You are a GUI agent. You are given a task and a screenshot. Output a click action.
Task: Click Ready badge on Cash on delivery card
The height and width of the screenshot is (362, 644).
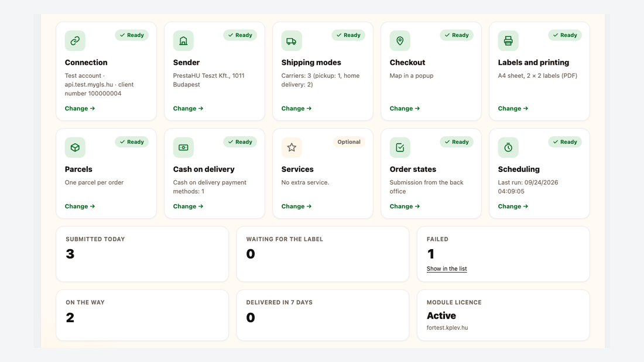pos(240,142)
